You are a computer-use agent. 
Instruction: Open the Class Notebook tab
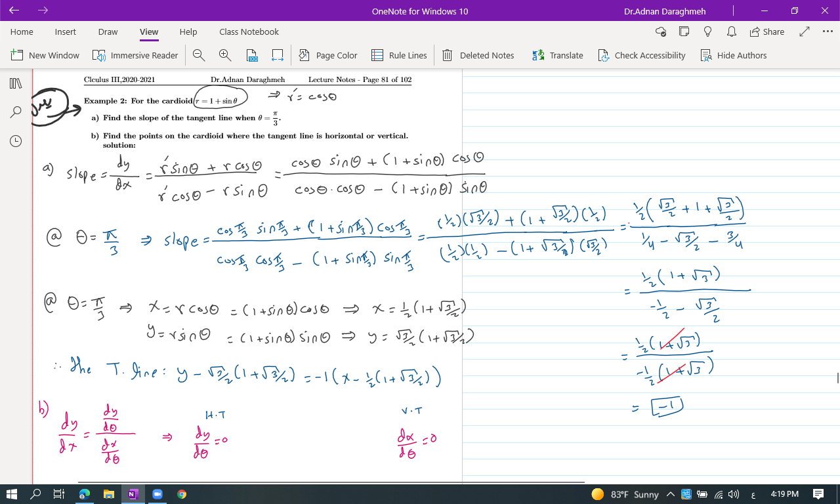tap(249, 31)
